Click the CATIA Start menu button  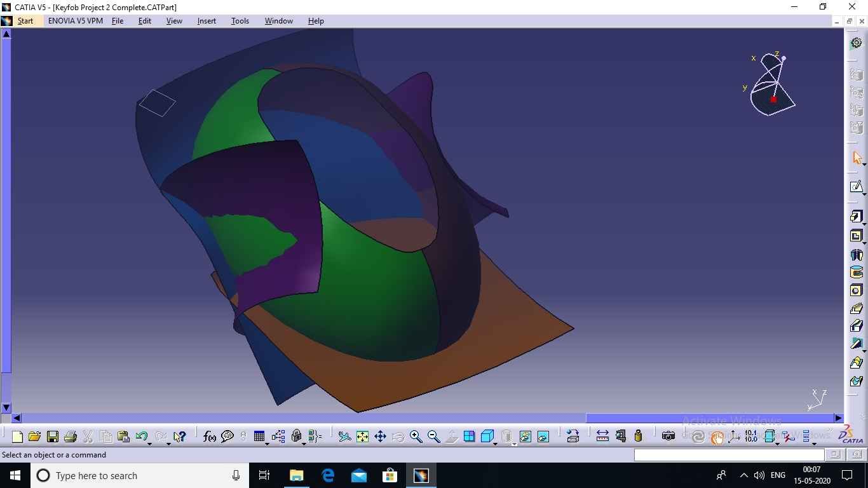[x=25, y=21]
